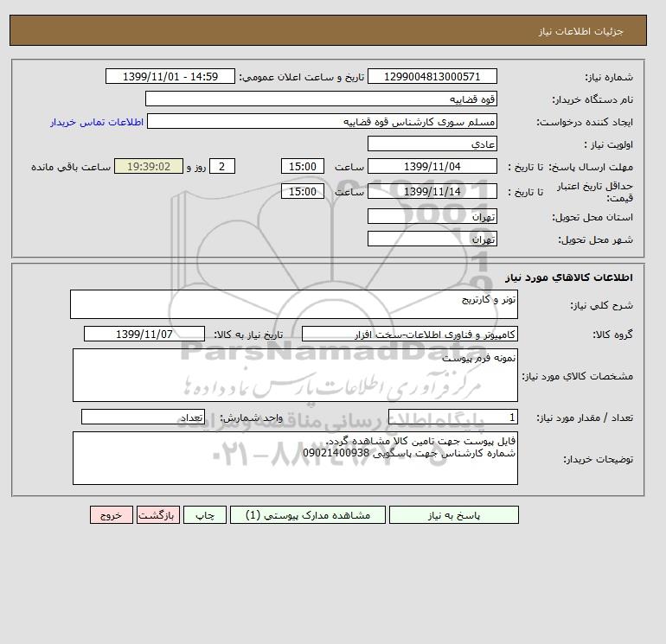Screen dimensions: 666x644
Task: Click the مهلت ارسال پاسخ label
Action: 592,167
